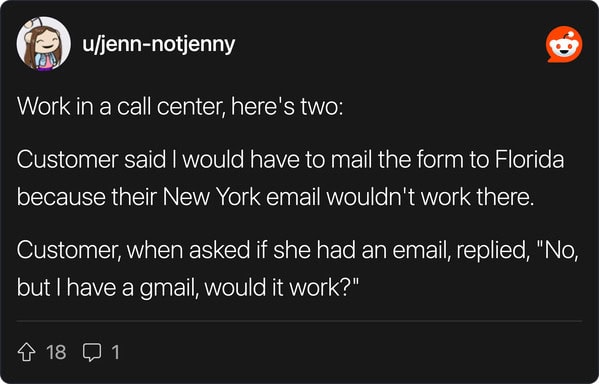Click the words 'New York' in the post
The image size is (599, 384).
(x=212, y=197)
